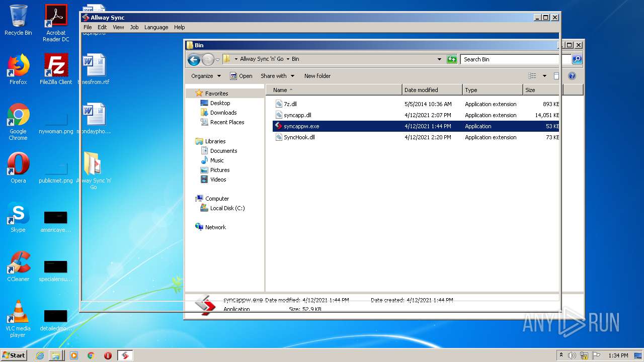The width and height of the screenshot is (644, 362).
Task: Select Downloads in navigation pane
Action: pyautogui.click(x=218, y=113)
